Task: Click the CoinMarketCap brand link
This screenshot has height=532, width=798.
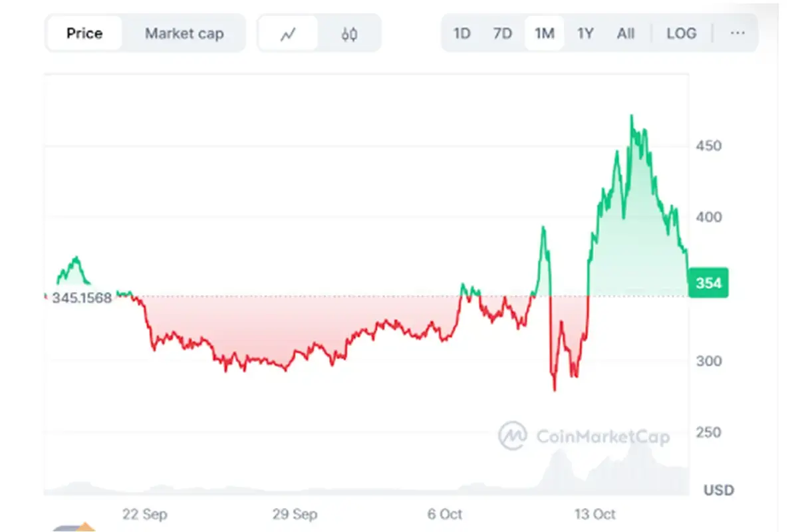Action: pos(602,437)
